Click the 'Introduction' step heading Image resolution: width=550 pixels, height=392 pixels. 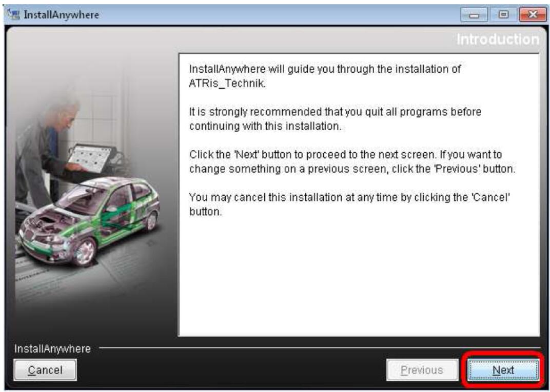(x=498, y=39)
